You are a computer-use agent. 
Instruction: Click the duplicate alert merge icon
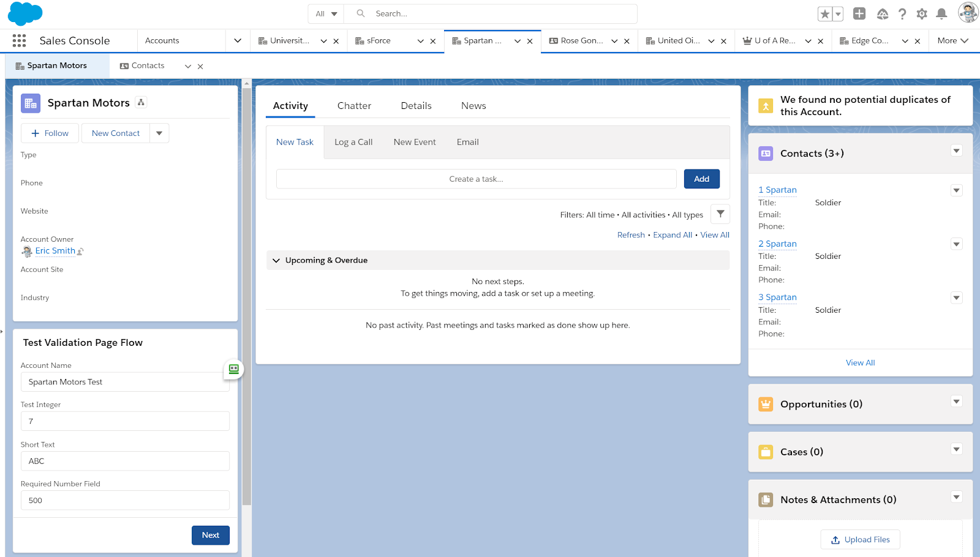766,106
